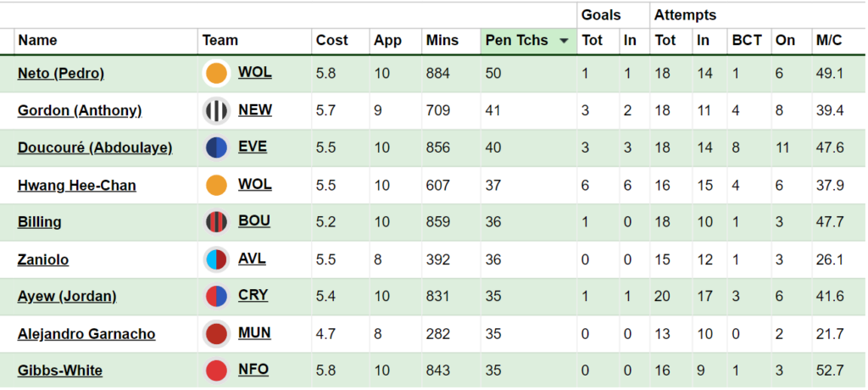Toggle the Pen Tchs sort arrow
This screenshot has height=390, width=868.
[x=564, y=41]
